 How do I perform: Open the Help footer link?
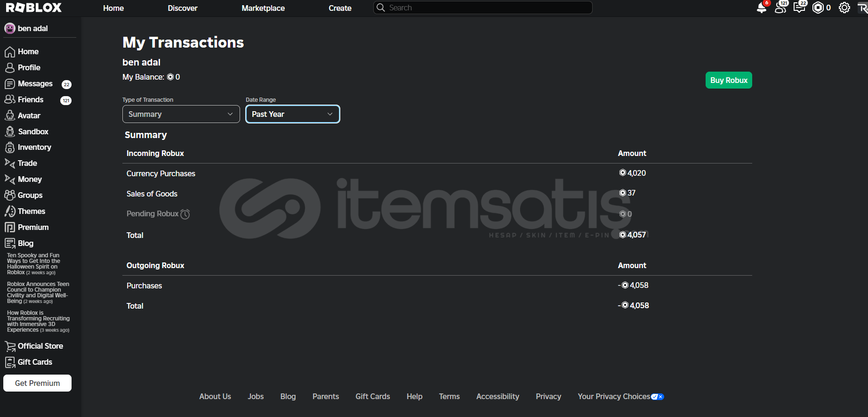(414, 397)
